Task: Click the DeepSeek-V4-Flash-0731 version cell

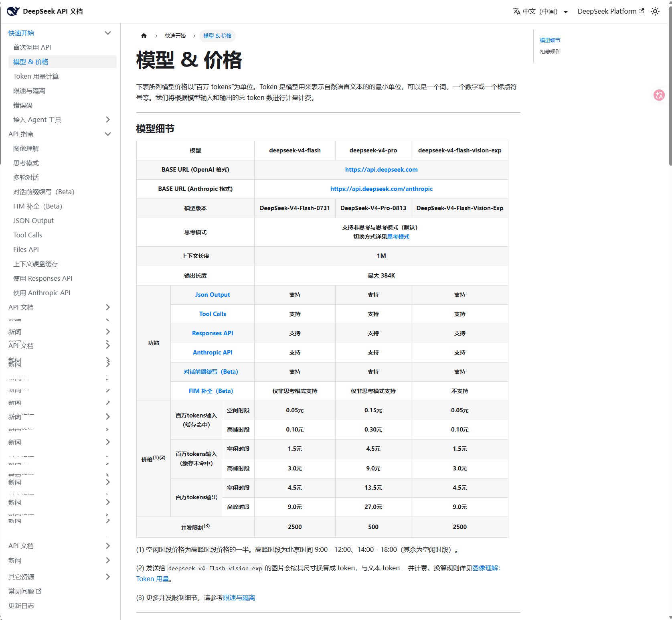Action: (x=295, y=208)
